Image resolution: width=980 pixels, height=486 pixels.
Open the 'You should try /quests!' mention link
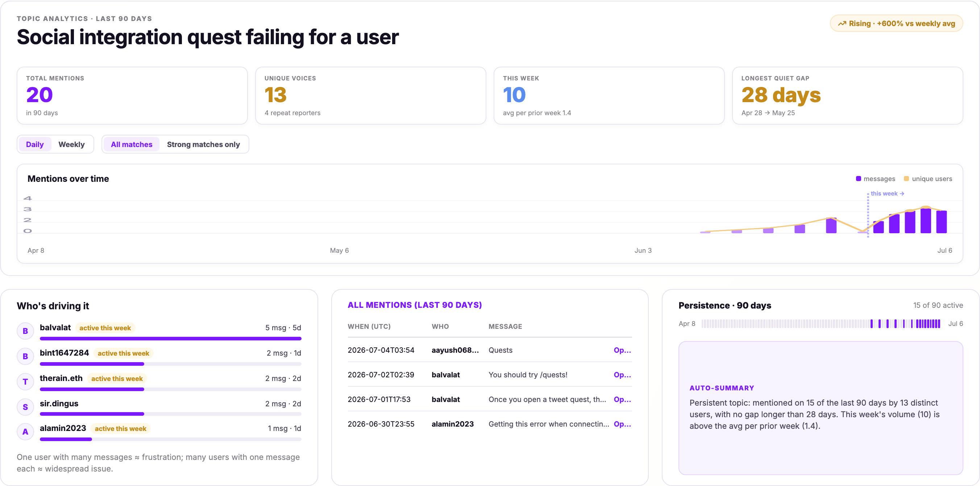point(622,375)
